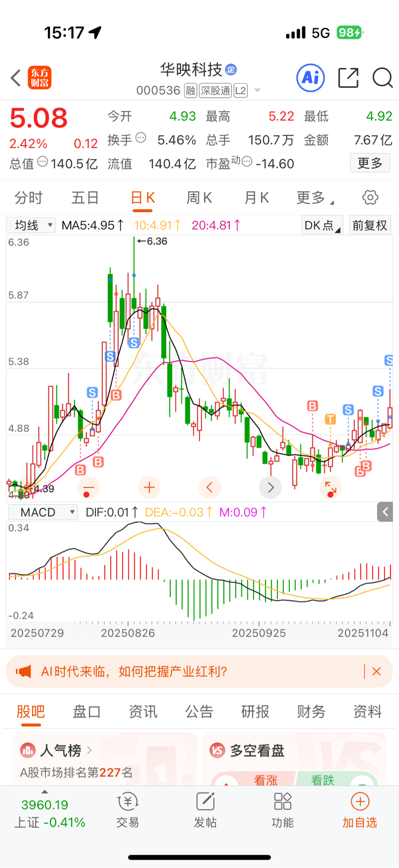Open the 研报 tab
This screenshot has height=868, width=399.
[255, 712]
